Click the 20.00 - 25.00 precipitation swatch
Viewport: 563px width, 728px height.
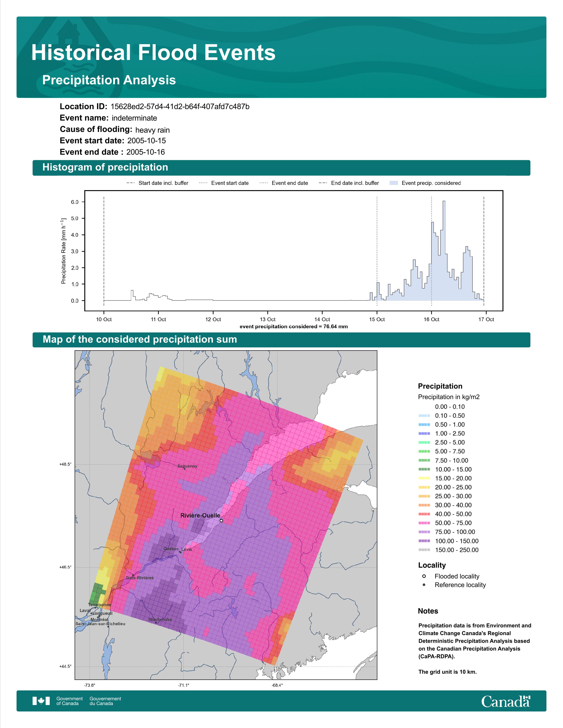[424, 487]
